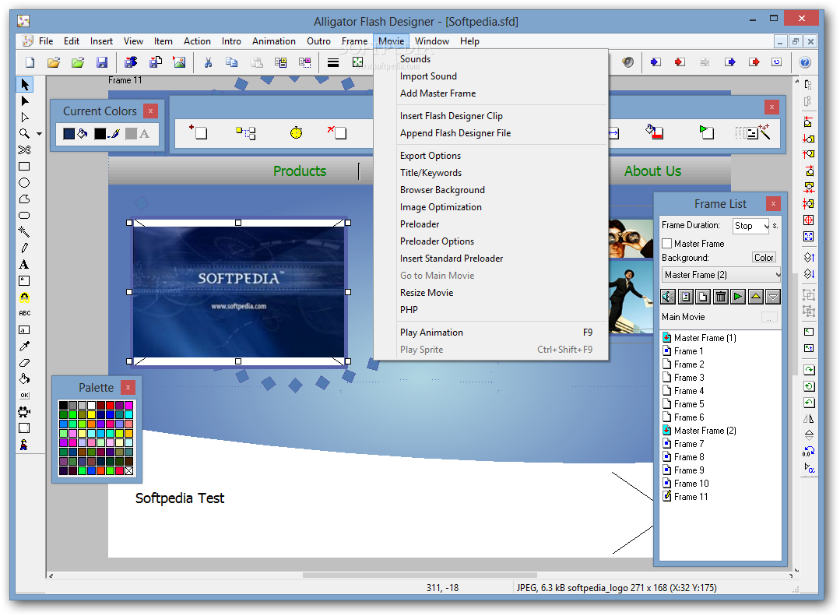Close the Current Colors panel

point(150,111)
